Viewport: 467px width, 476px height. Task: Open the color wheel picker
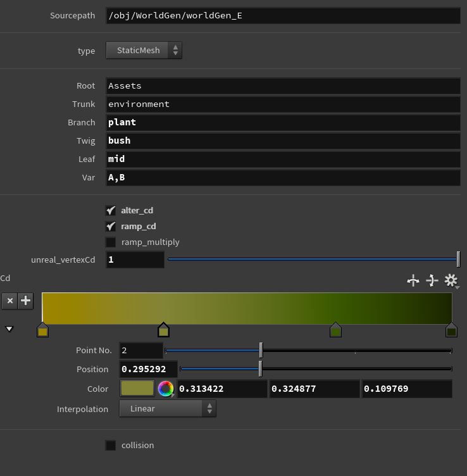tap(166, 389)
